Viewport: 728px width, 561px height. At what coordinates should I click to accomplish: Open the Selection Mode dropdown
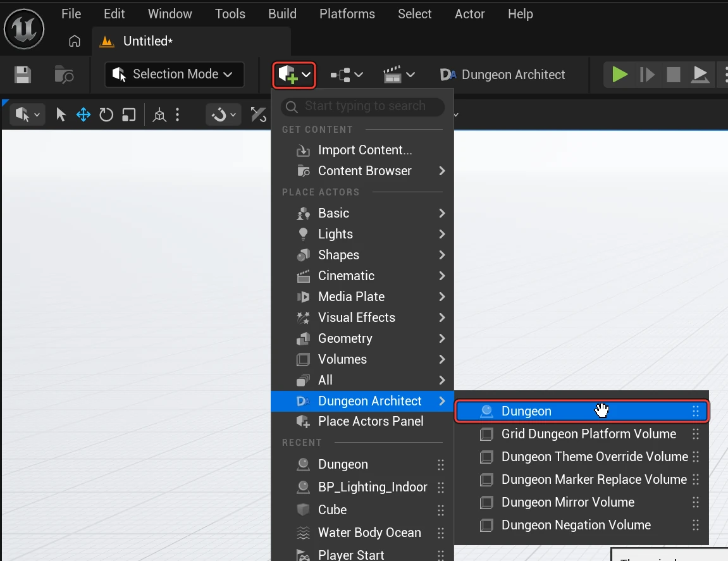click(175, 74)
